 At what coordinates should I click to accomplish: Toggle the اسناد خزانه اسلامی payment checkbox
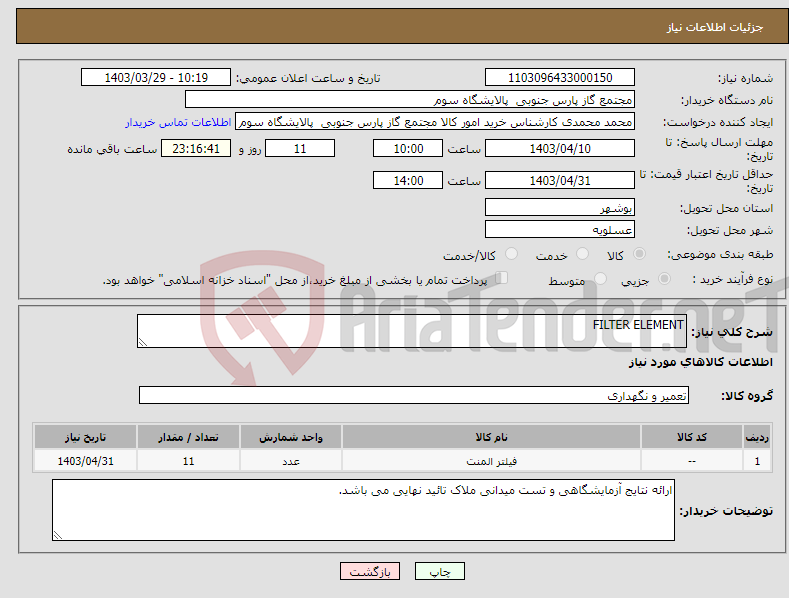[502, 278]
